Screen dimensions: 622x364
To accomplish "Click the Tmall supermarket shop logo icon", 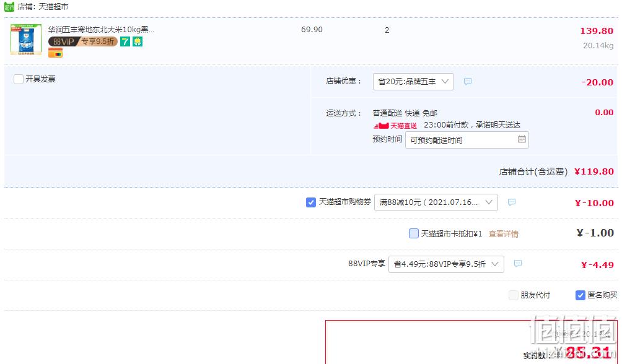I will (9, 7).
